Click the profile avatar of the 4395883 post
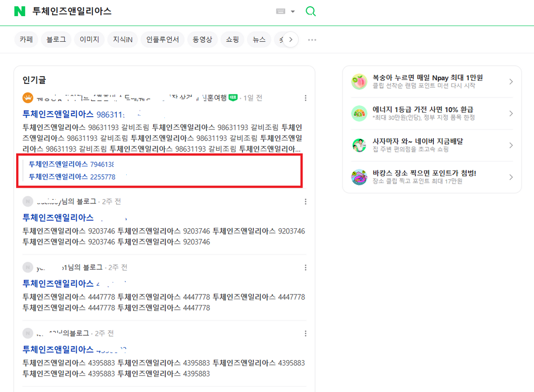Image resolution: width=534 pixels, height=392 pixels. [x=28, y=334]
